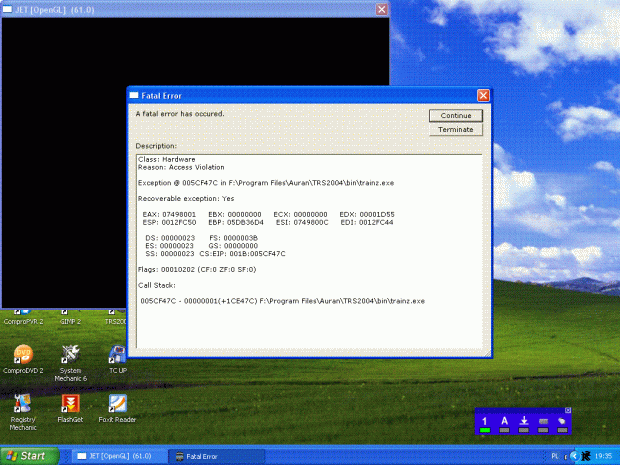This screenshot has height=465, width=620.
Task: Click 'A fatal error has occured.' message
Action: click(x=180, y=114)
